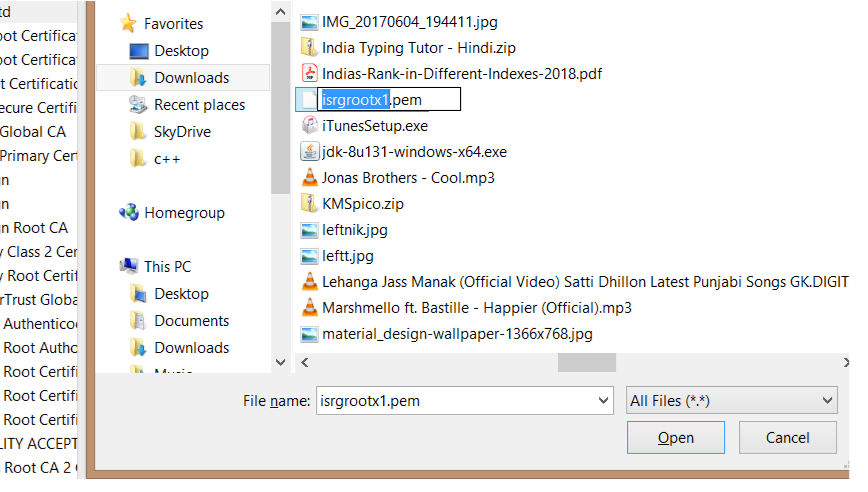Click the iTunesSetup.exe file icon
The height and width of the screenshot is (492, 868).
coord(309,126)
